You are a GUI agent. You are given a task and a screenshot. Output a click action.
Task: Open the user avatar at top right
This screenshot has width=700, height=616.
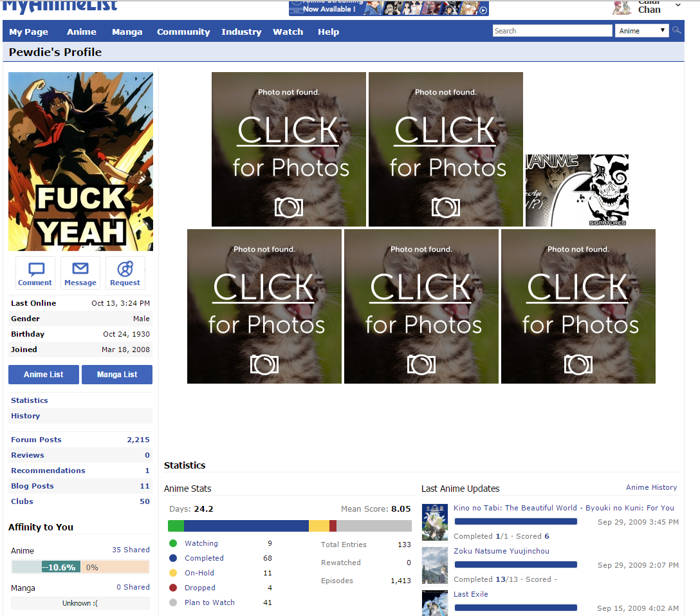pos(622,7)
